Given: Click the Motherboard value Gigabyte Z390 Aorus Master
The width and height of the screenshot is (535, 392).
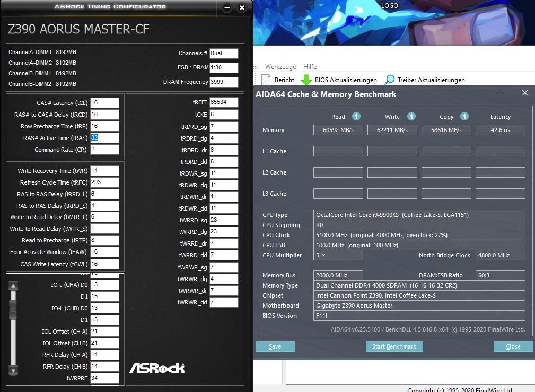Looking at the screenshot, I should [419, 306].
